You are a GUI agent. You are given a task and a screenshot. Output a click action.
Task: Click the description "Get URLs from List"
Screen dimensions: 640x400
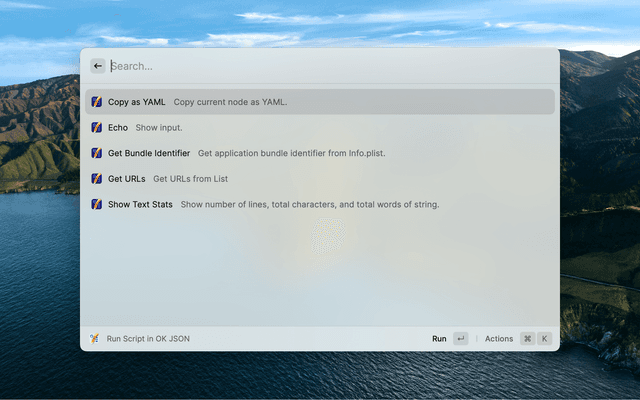[191, 179]
